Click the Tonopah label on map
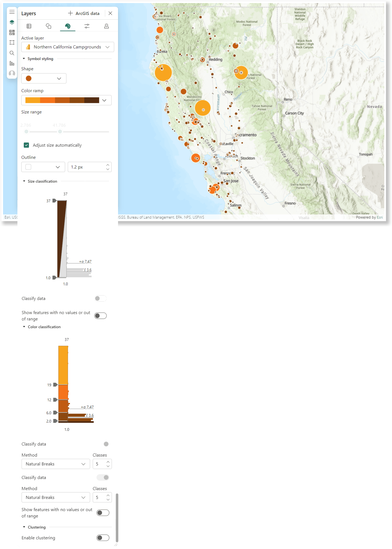 tap(366, 154)
